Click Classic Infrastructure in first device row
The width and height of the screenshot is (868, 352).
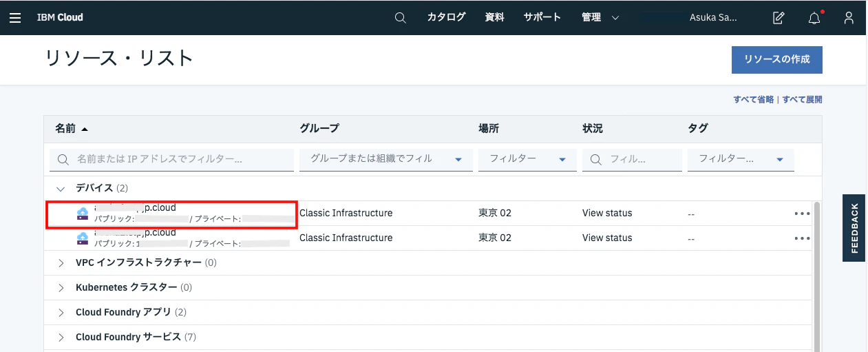(346, 214)
